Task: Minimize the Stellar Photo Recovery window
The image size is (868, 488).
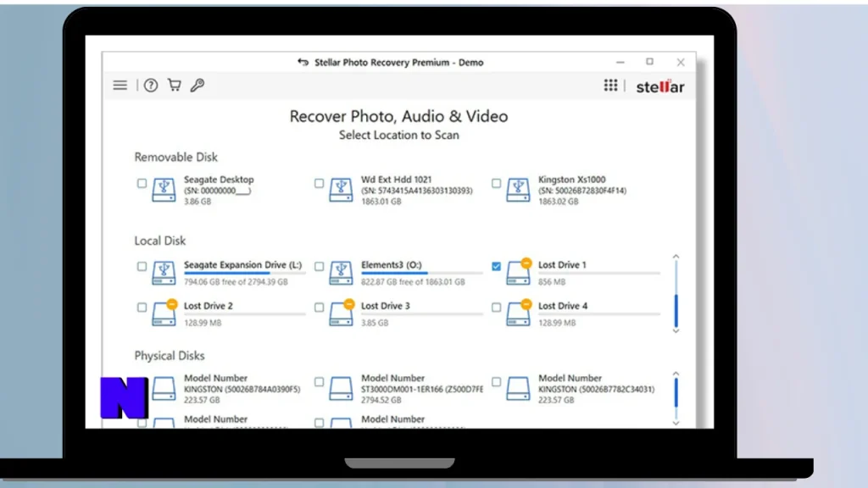Action: [x=620, y=62]
